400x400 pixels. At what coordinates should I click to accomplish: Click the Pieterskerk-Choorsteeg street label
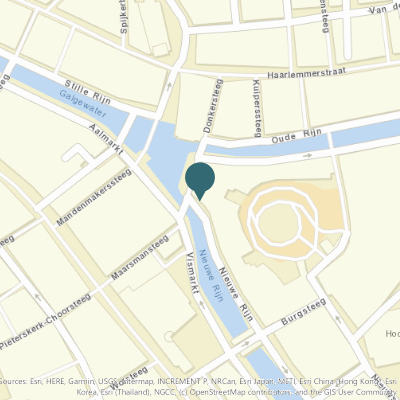click(x=46, y=321)
